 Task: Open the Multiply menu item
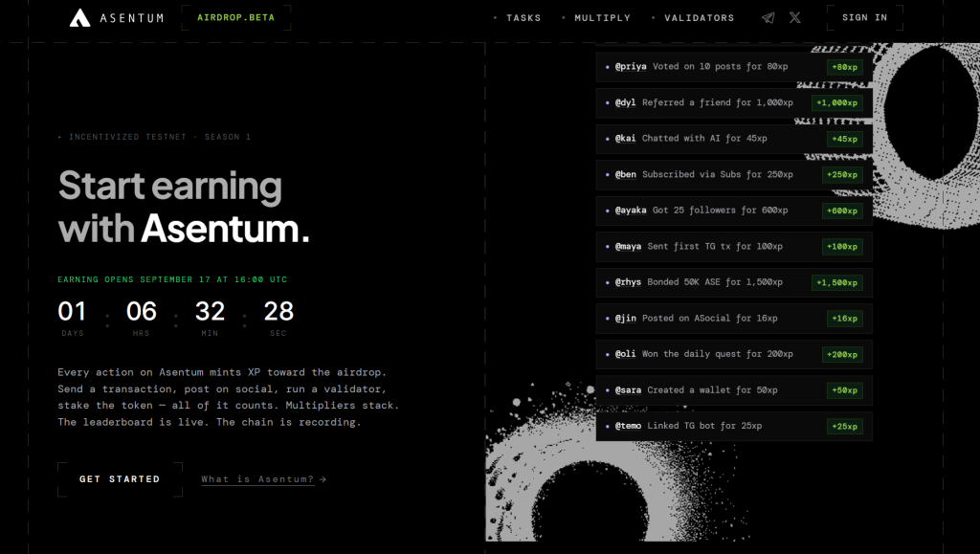click(603, 18)
